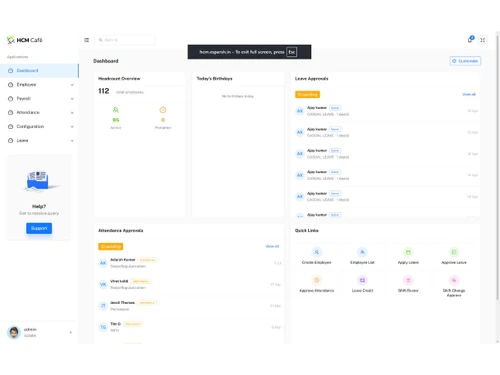Click the admin profile photo
Viewport: 500px width, 375px height.
click(14, 332)
